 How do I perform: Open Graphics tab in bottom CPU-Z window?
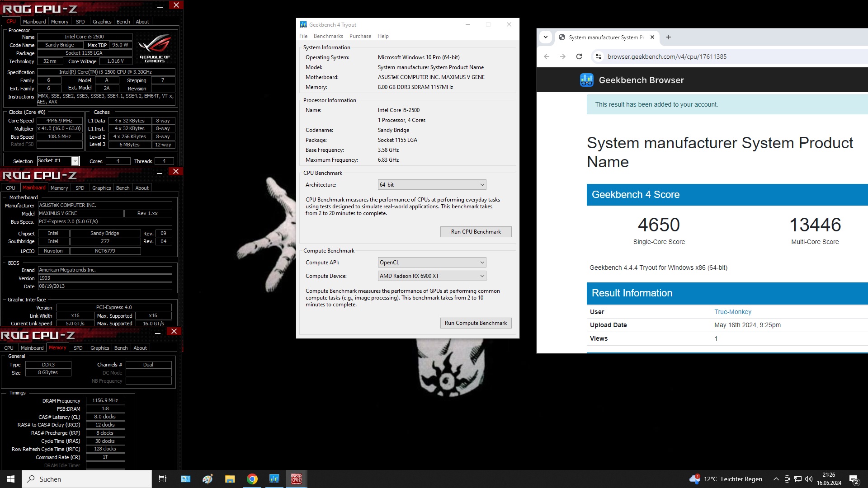pyautogui.click(x=99, y=348)
